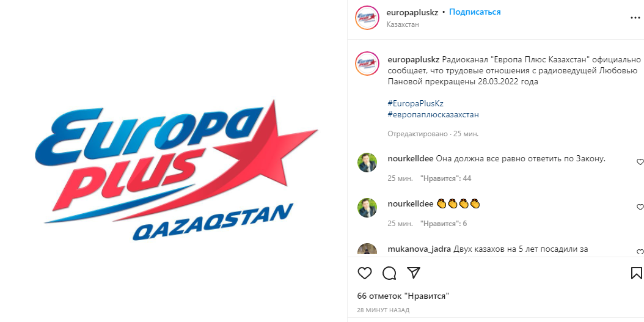Open nourkelldee avatar on first comment
644x322 pixels.
click(367, 163)
